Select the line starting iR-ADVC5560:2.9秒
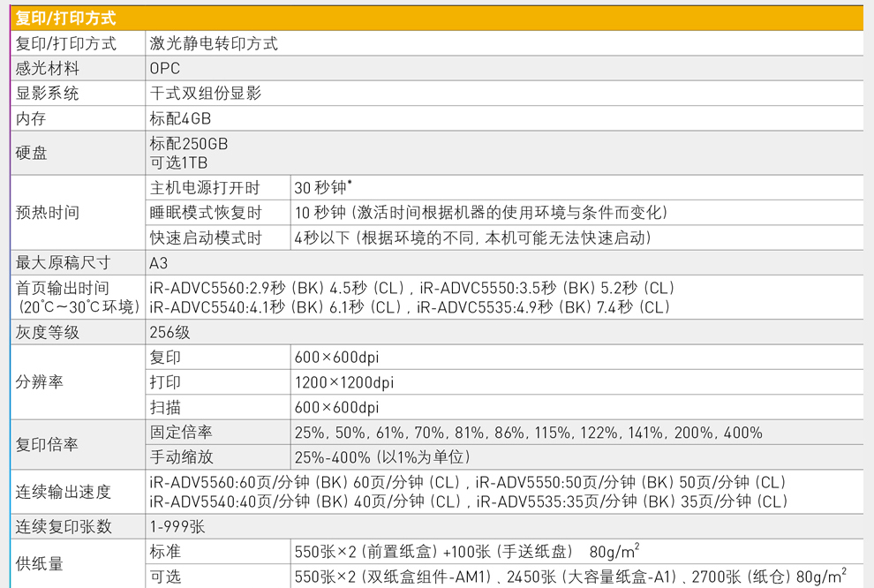Image resolution: width=874 pixels, height=588 pixels. [x=412, y=288]
